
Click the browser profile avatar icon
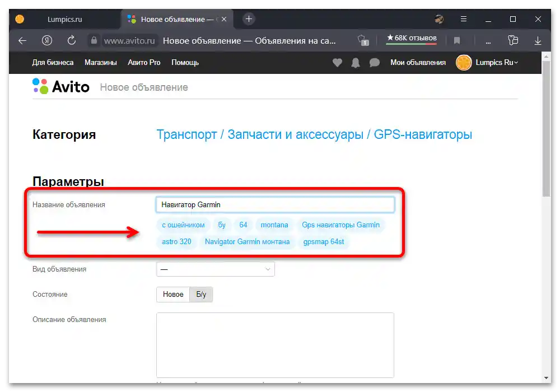coord(439,19)
